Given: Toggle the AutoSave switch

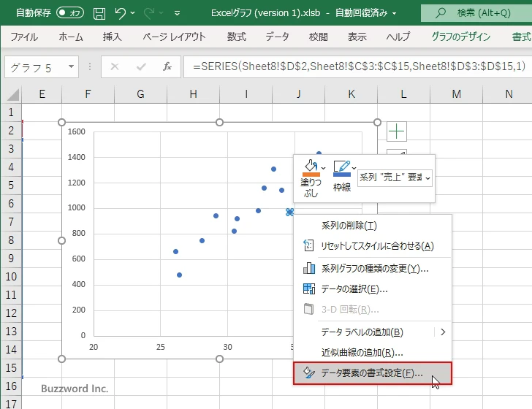Looking at the screenshot, I should [70, 13].
